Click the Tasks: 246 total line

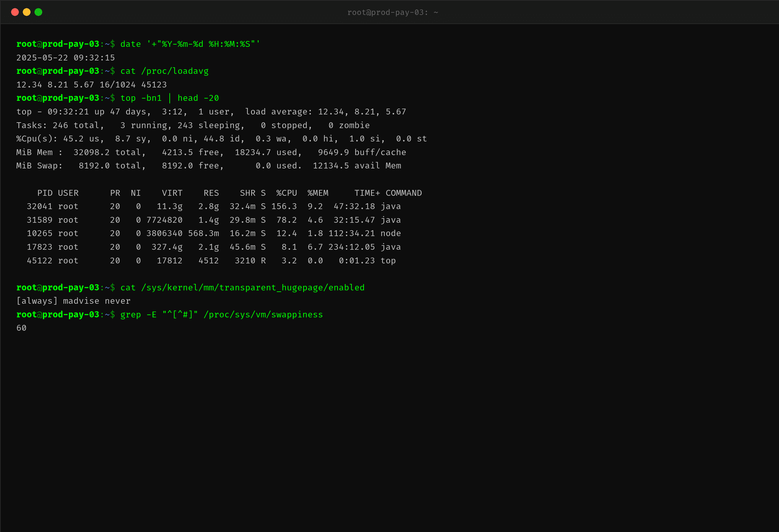coord(193,125)
